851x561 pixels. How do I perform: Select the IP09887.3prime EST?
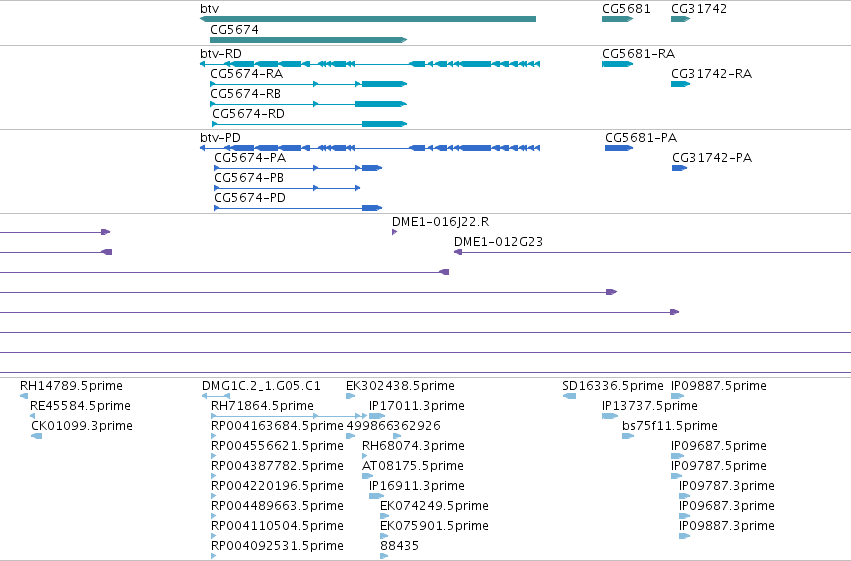tap(684, 537)
